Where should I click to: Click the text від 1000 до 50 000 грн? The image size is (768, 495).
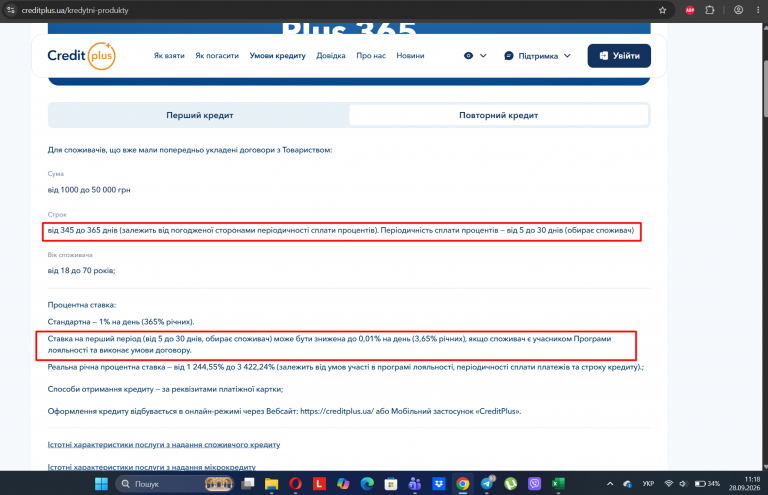89,190
